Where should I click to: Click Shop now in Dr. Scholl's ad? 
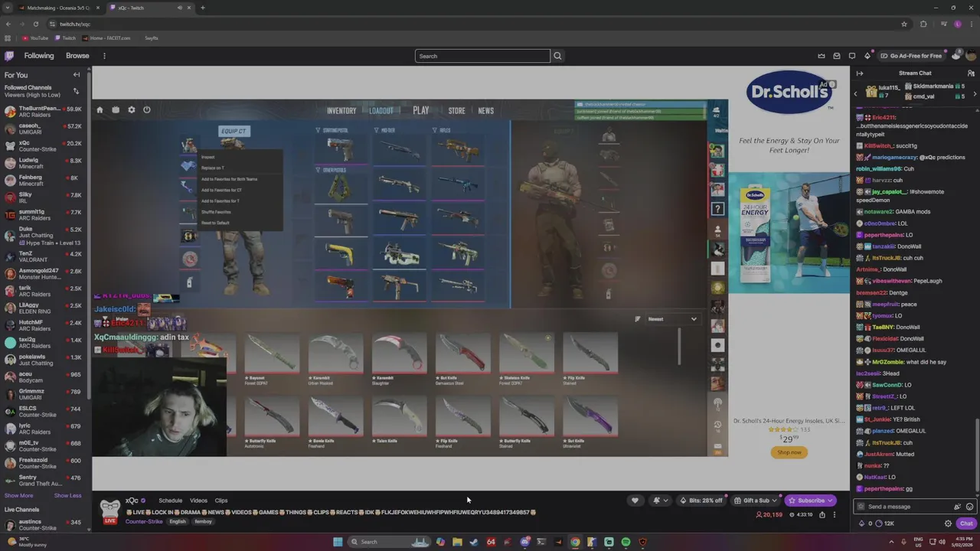pyautogui.click(x=789, y=452)
